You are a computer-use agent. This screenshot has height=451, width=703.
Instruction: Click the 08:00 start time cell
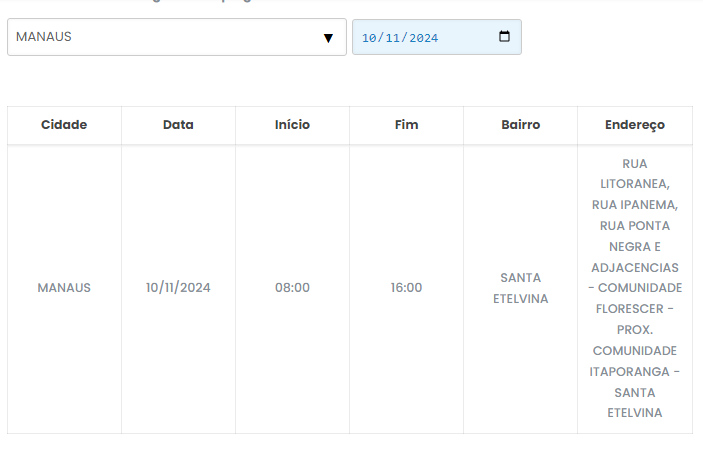coord(292,288)
